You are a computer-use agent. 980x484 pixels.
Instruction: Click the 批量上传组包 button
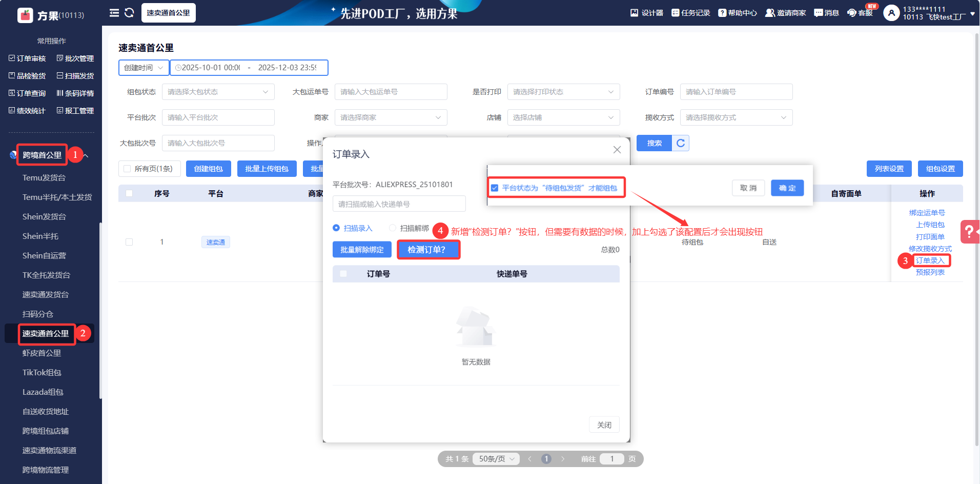pyautogui.click(x=267, y=169)
